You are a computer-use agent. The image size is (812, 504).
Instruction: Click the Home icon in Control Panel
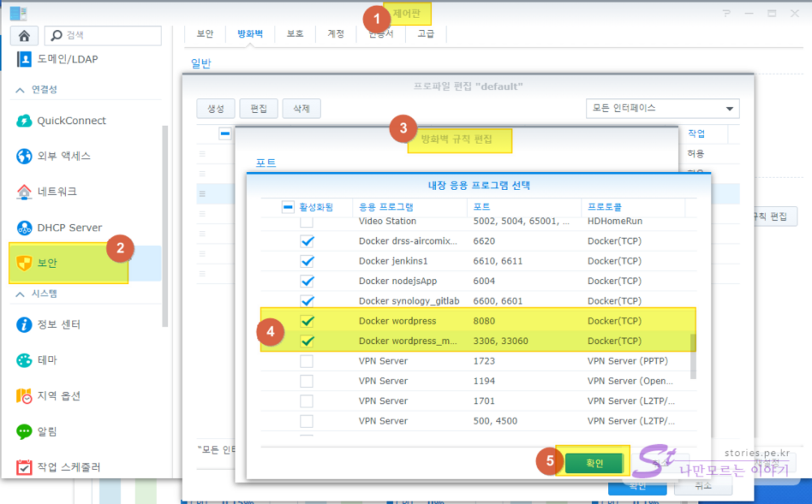tap(24, 36)
